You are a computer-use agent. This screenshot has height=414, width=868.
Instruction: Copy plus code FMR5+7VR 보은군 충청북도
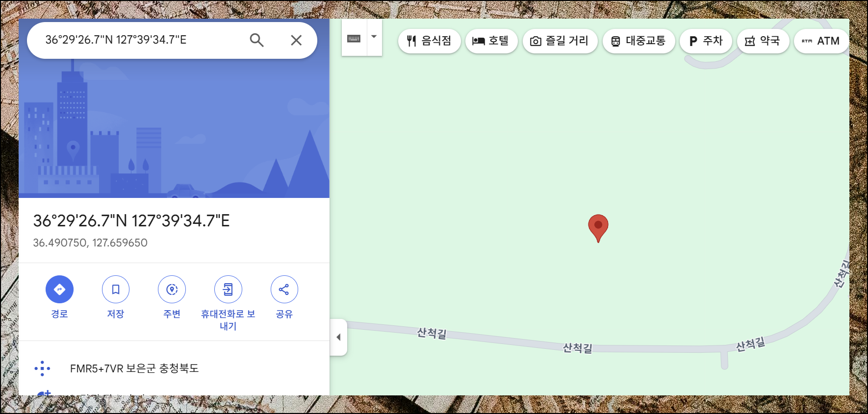(134, 368)
